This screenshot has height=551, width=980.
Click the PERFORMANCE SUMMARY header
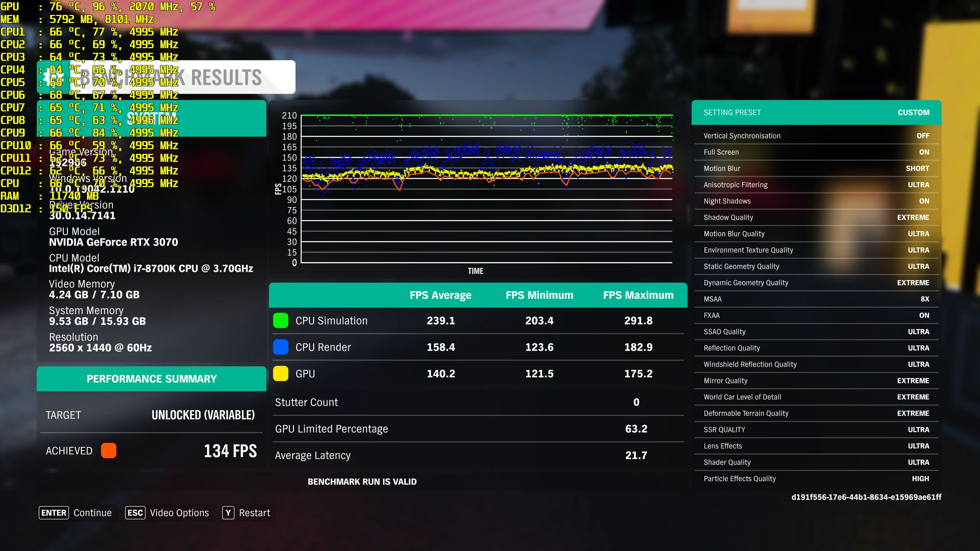pos(152,379)
